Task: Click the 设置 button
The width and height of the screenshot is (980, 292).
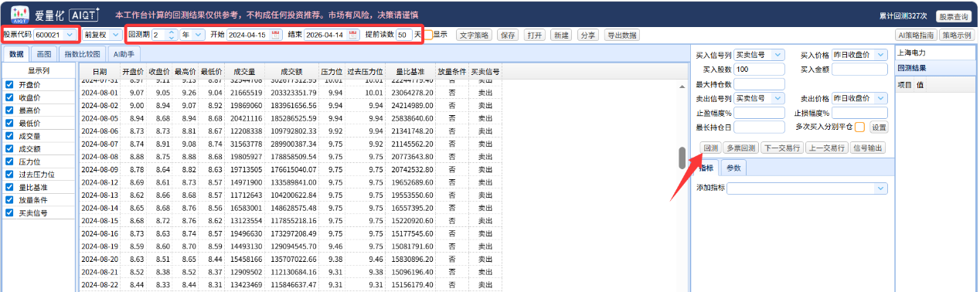Action: point(880,127)
